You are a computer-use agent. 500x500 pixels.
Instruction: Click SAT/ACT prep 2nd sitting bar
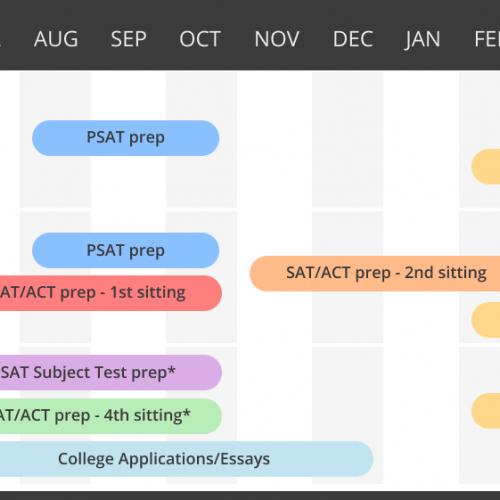375,273
